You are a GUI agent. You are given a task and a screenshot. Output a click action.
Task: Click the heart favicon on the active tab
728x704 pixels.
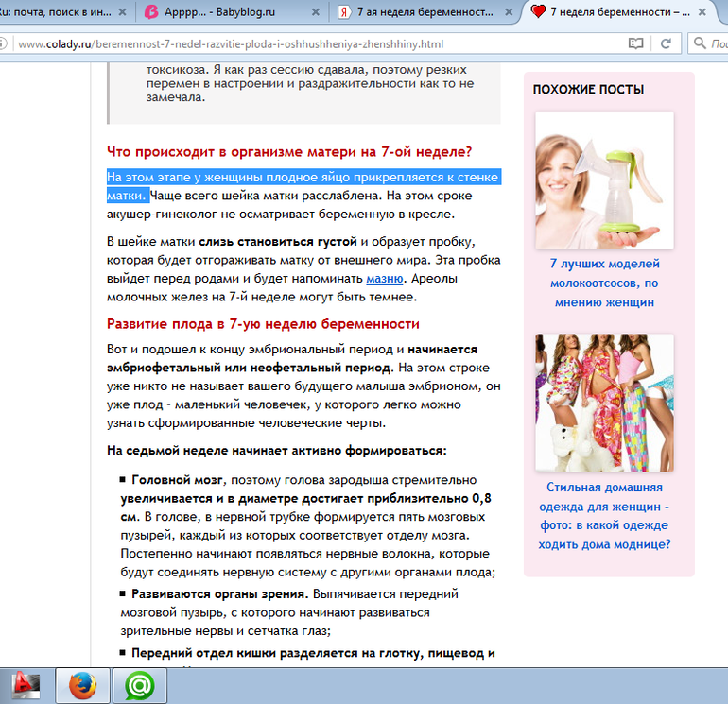point(539,12)
